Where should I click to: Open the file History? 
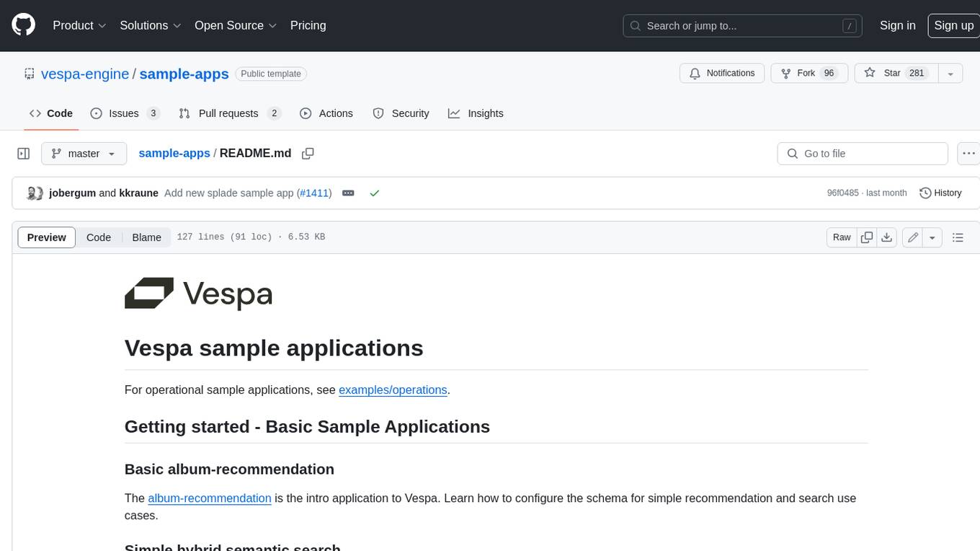[x=940, y=193]
